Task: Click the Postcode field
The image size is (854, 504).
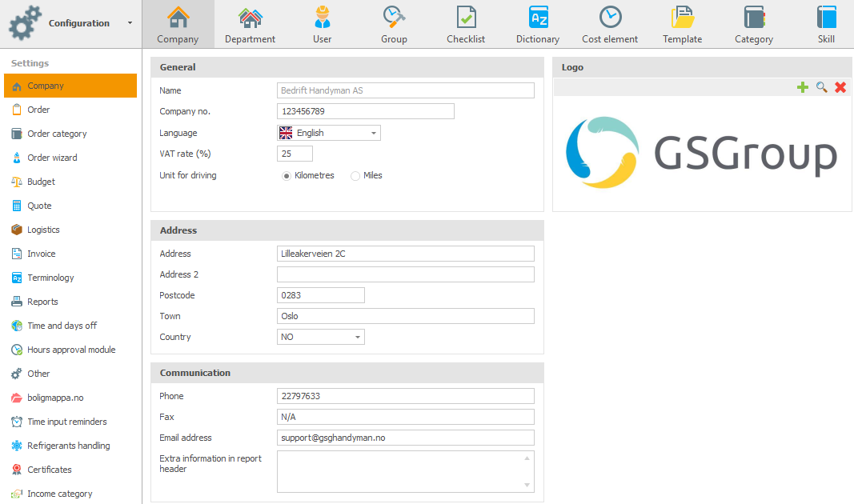Action: 321,295
